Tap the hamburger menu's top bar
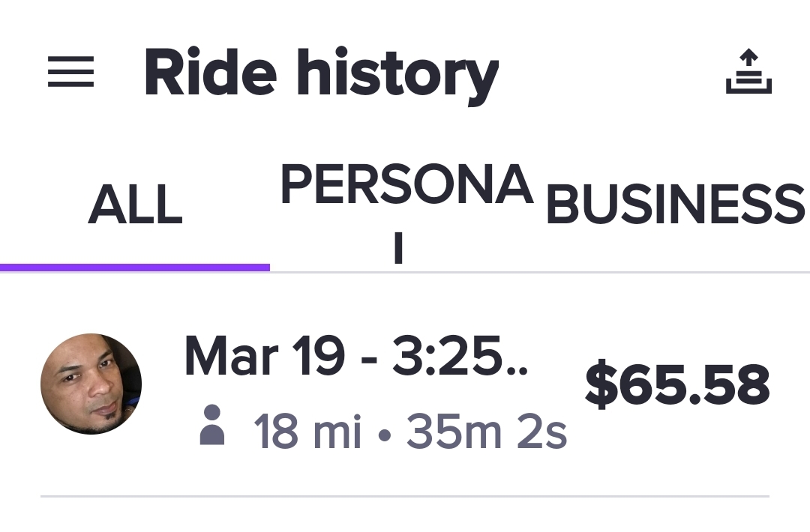 pos(71,60)
